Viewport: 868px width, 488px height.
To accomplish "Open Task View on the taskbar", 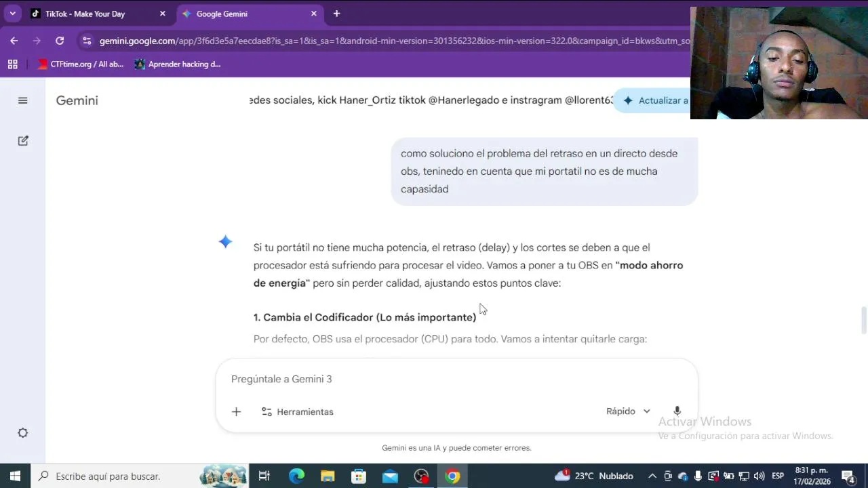I will pos(264,476).
